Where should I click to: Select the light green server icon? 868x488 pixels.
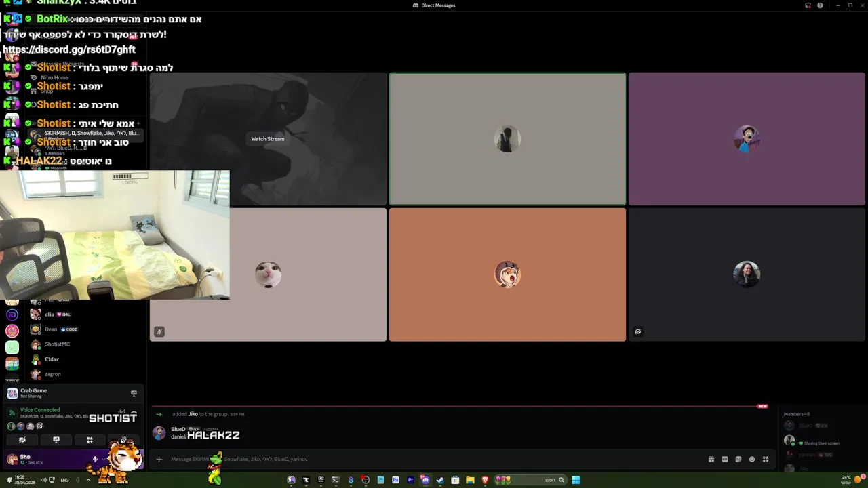click(12, 347)
